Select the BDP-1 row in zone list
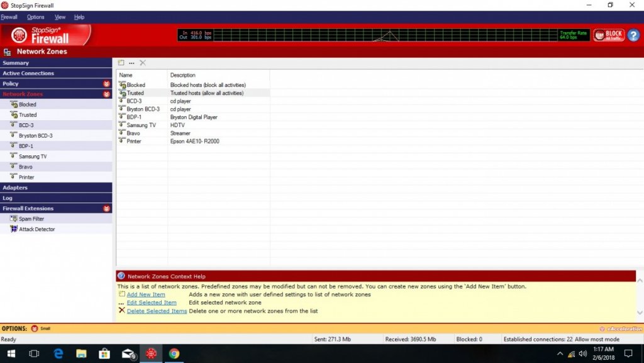644x363 pixels. tap(194, 117)
